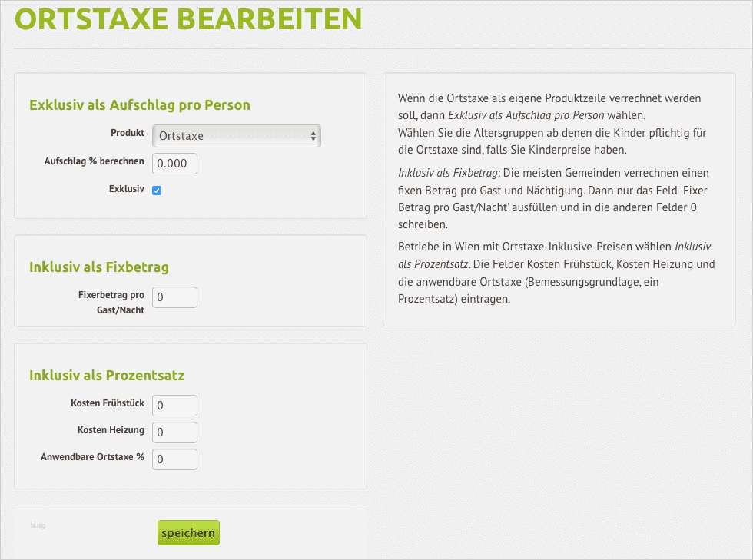Toggle the Exklusiv checkbox

click(157, 191)
